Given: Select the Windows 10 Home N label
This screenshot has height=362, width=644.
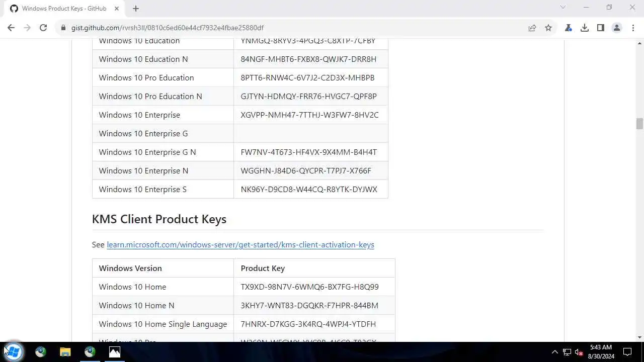Looking at the screenshot, I should click(136, 305).
